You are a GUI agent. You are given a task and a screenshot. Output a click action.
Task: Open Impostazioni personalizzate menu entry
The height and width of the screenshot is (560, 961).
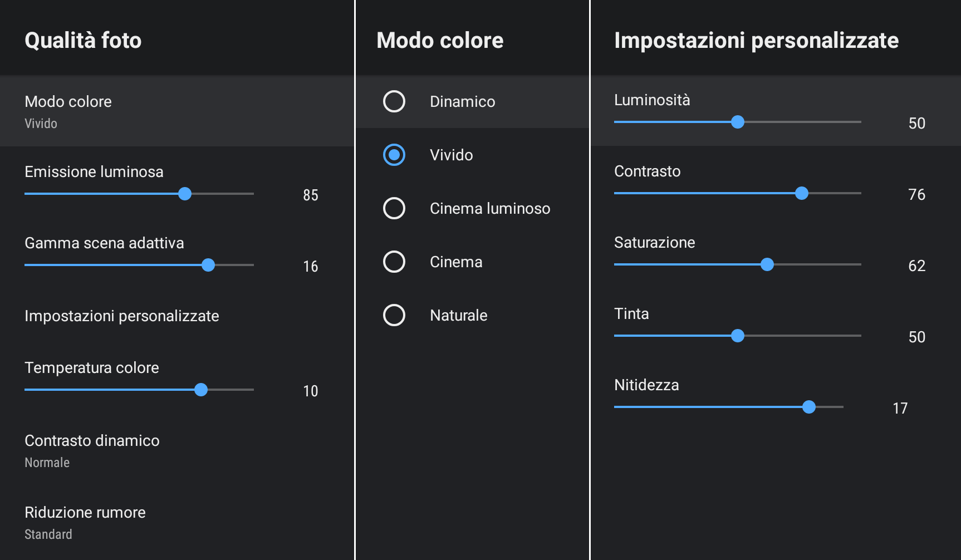[122, 316]
